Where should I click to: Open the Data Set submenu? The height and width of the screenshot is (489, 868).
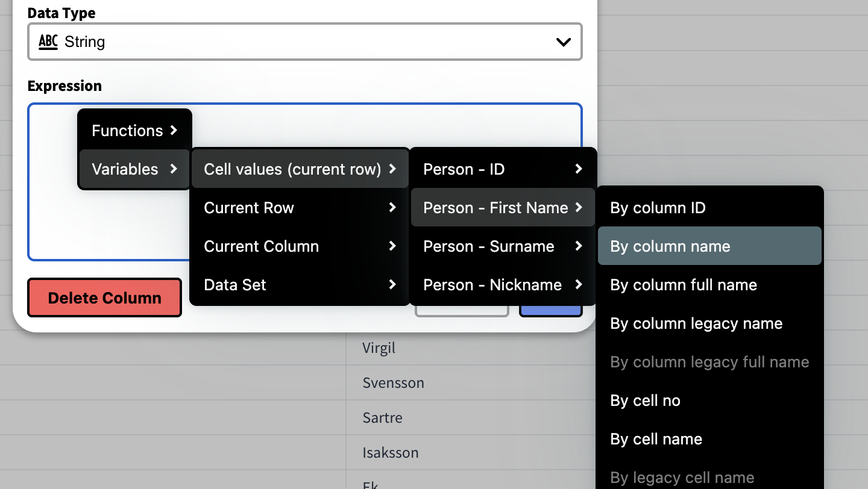point(300,285)
